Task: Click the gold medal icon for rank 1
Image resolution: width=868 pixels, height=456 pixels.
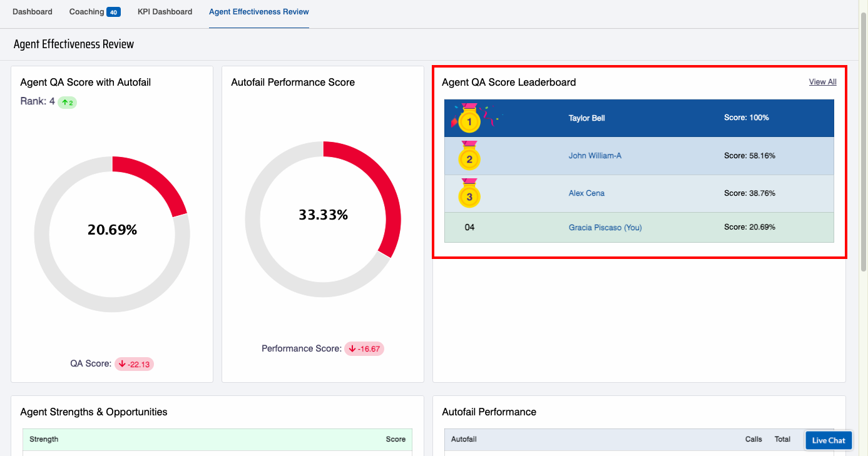Action: [x=469, y=119]
